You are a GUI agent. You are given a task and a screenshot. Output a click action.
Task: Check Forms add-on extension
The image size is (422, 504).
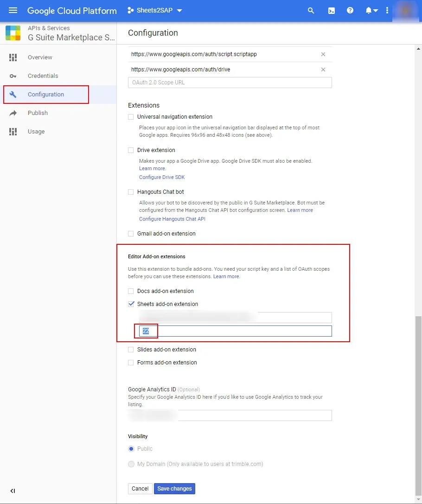[131, 363]
